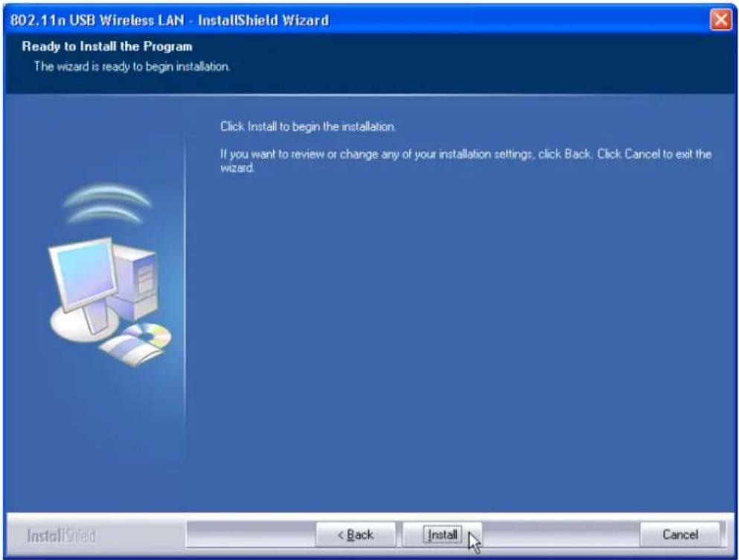
Task: Cancel the installation wizard
Action: (x=679, y=535)
